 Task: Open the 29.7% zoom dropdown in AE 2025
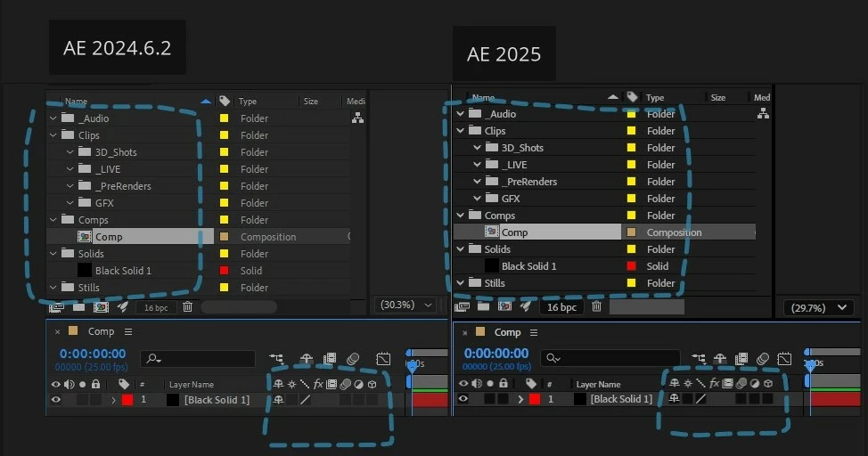pyautogui.click(x=818, y=307)
